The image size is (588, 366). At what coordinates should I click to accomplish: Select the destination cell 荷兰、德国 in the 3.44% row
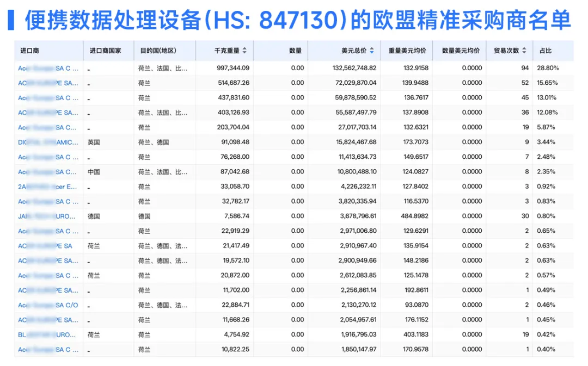tap(154, 142)
